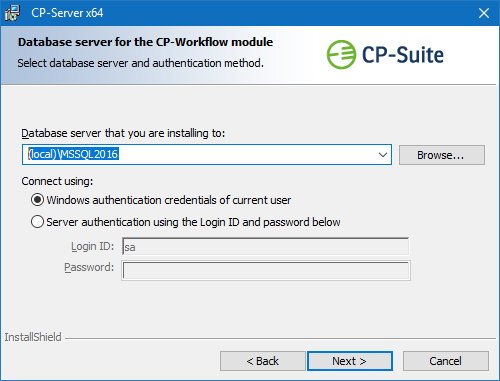Click the CP-Server installer icon in title bar
Screen dimensions: 500x381
tap(12, 13)
